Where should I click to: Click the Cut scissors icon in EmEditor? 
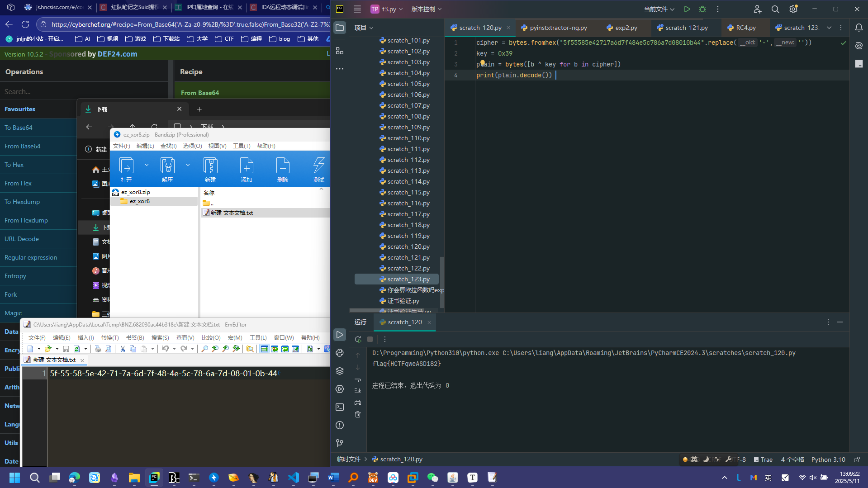123,349
